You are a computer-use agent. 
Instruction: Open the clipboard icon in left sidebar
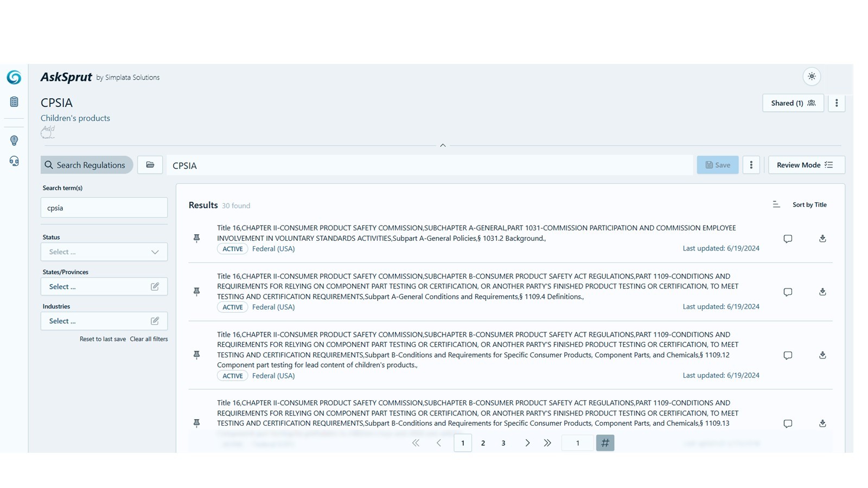(14, 102)
